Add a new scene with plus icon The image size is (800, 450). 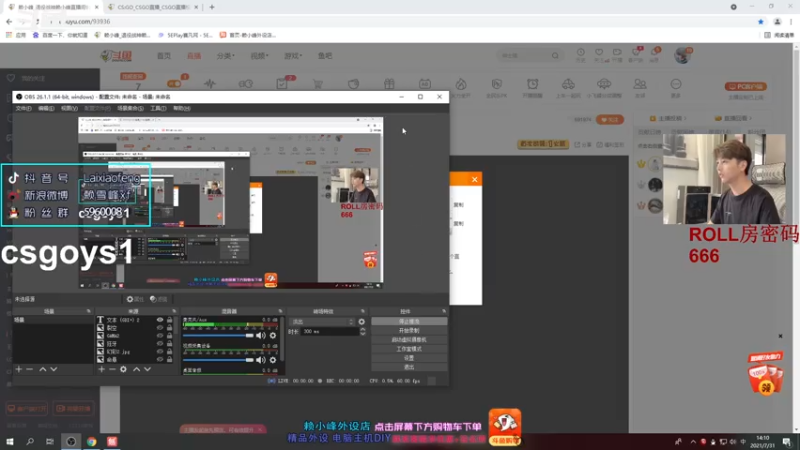tap(19, 369)
